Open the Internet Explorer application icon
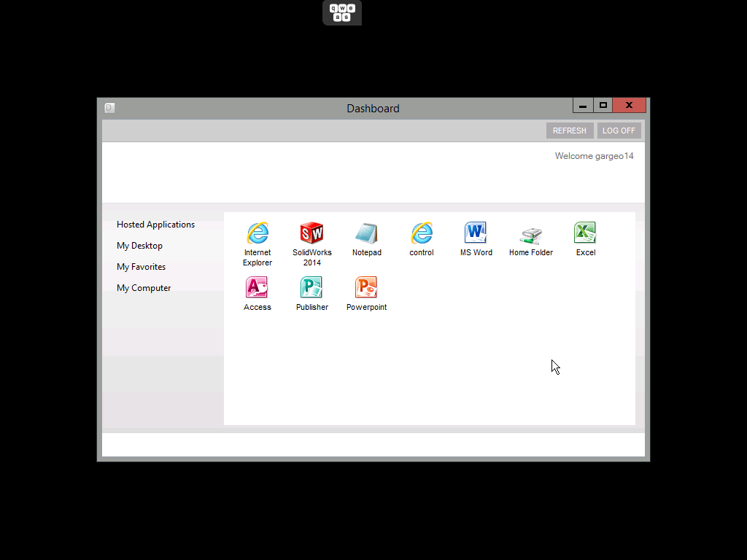The height and width of the screenshot is (560, 747). [x=258, y=233]
